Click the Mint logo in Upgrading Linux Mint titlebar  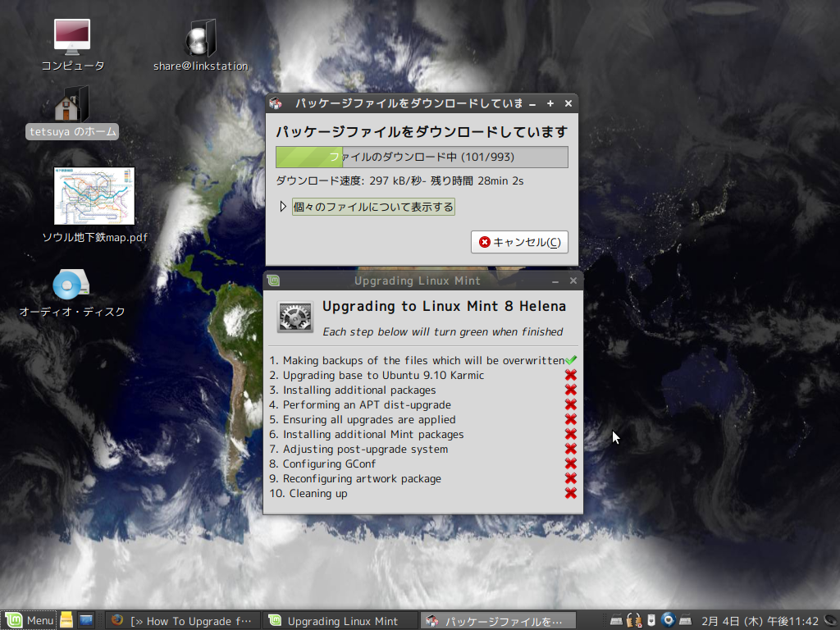click(x=274, y=281)
